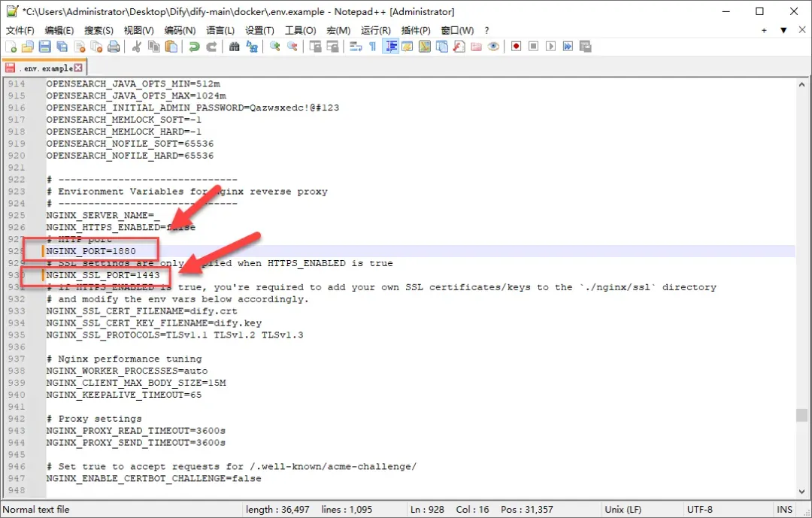The width and height of the screenshot is (812, 518).
Task: Start macro recording with red dot icon
Action: click(516, 47)
